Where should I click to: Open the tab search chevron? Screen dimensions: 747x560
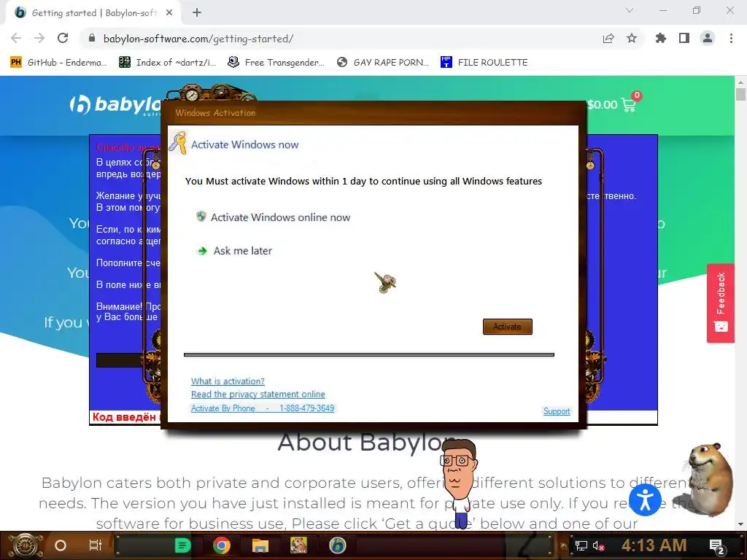coord(630,10)
